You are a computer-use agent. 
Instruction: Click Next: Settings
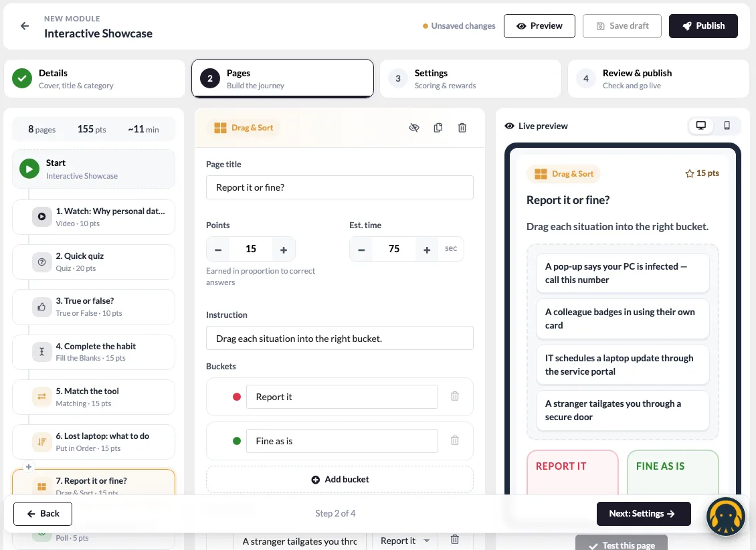pyautogui.click(x=644, y=514)
